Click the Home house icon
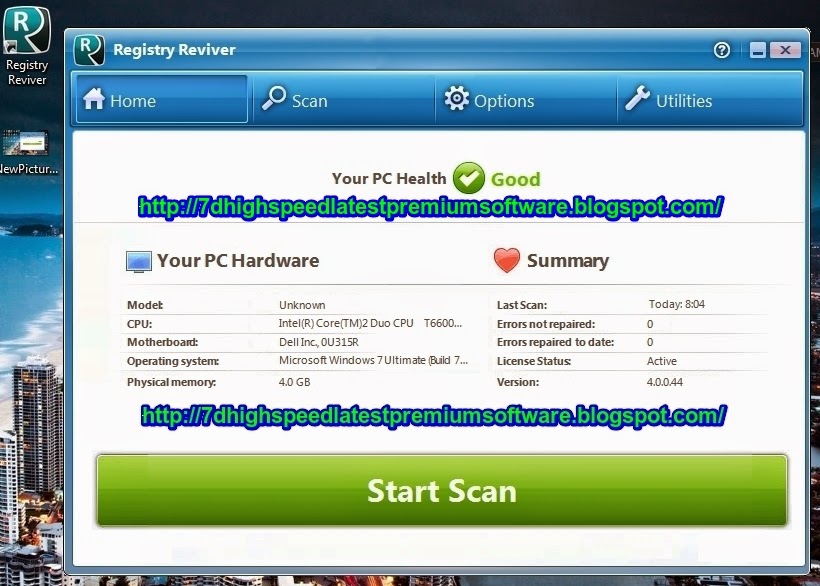Image resolution: width=820 pixels, height=586 pixels. click(94, 99)
